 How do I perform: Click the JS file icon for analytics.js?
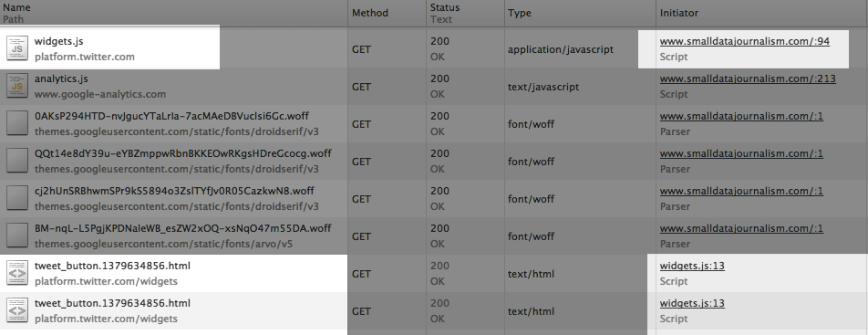coord(17,86)
